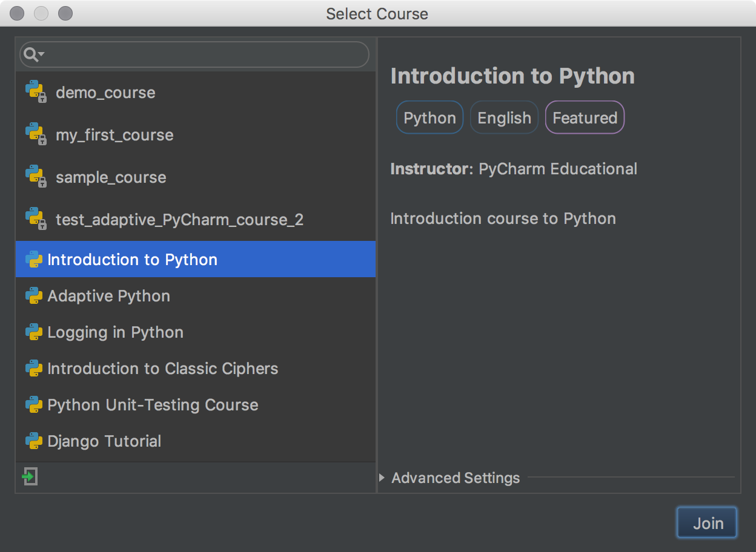Select Introduction to Python course row
Image resolution: width=756 pixels, height=552 pixels.
coord(196,259)
